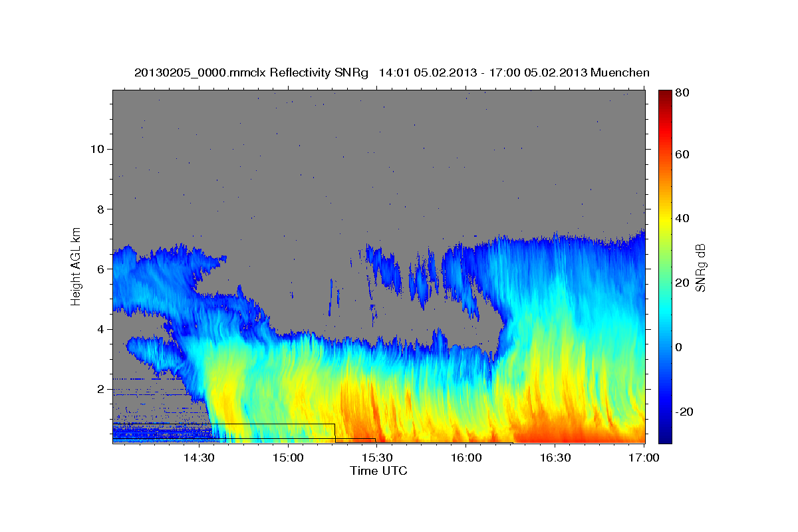Click the dark red top of the colorbar
This screenshot has height=532, width=798.
665,95
